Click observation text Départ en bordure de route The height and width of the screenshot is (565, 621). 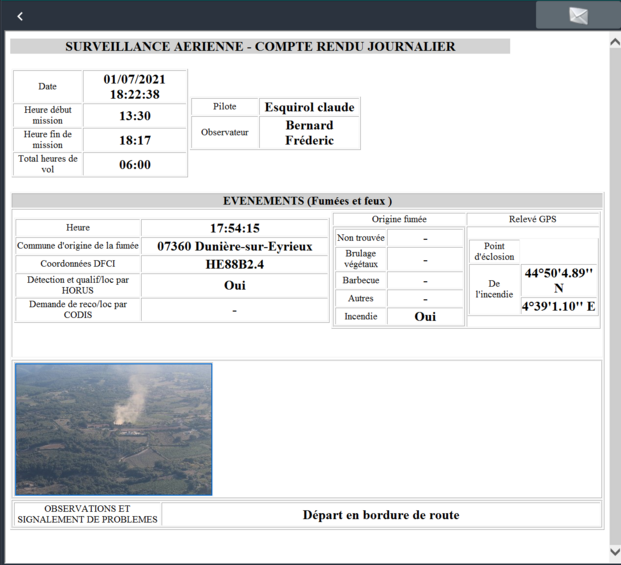click(381, 515)
